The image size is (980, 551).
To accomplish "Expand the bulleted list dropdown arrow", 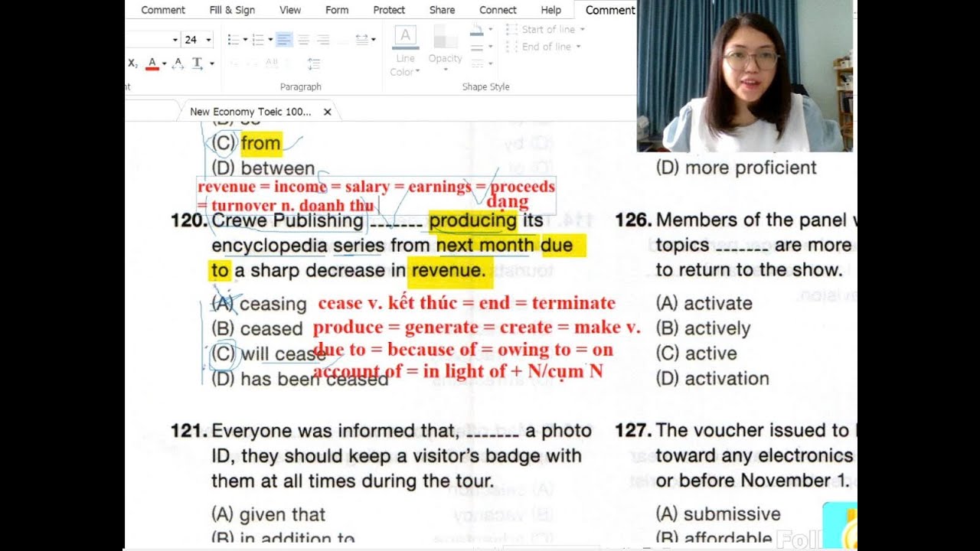I will tap(245, 40).
